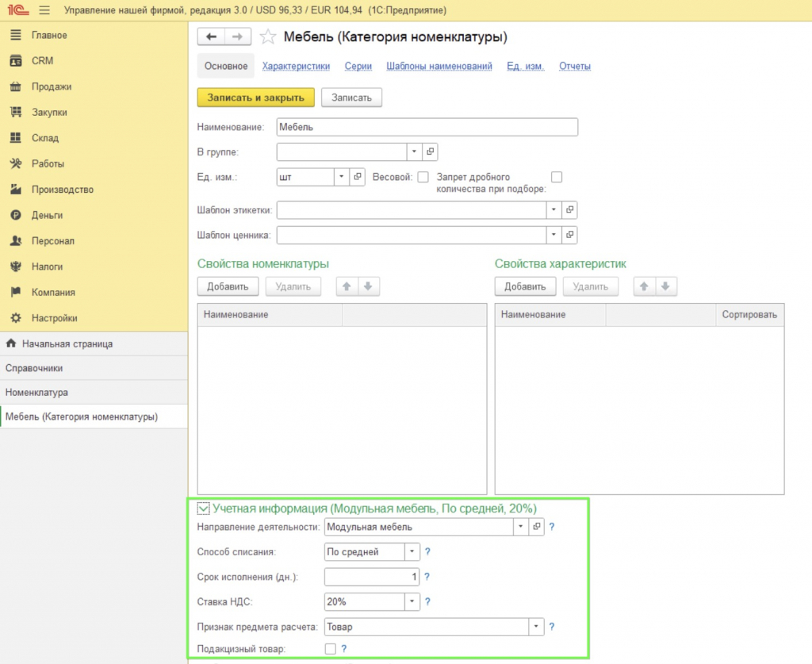
Task: Enable the Весовой checkbox
Action: (x=423, y=177)
